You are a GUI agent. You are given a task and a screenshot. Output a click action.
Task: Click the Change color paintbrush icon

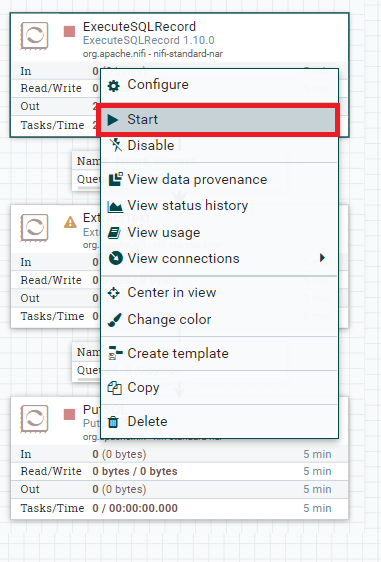[x=114, y=320]
